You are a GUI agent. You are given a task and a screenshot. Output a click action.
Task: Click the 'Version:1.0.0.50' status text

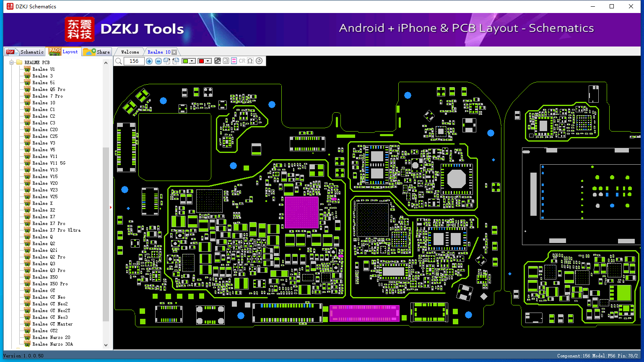pos(23,356)
